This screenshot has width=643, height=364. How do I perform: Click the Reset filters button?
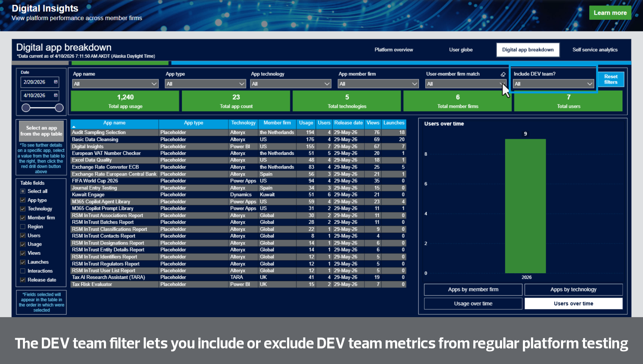point(611,79)
